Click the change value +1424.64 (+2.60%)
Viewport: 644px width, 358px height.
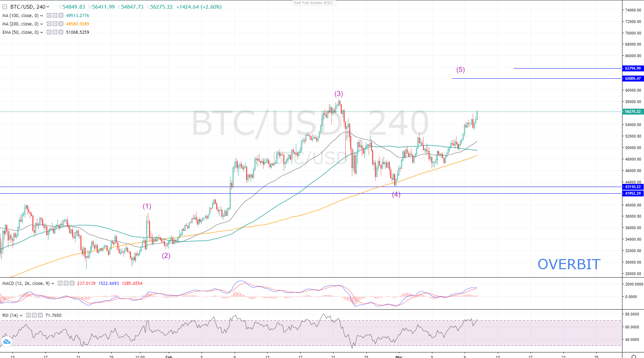click(x=199, y=7)
